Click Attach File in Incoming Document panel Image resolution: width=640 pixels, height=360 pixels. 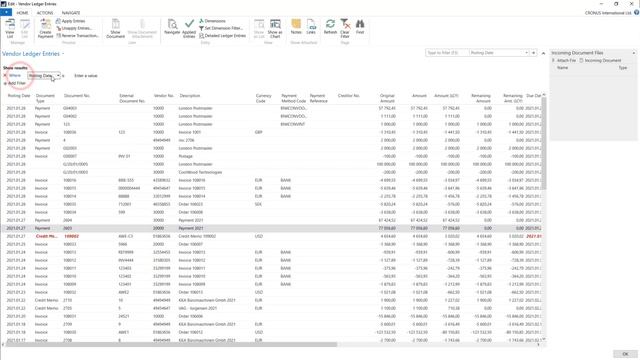click(x=564, y=60)
